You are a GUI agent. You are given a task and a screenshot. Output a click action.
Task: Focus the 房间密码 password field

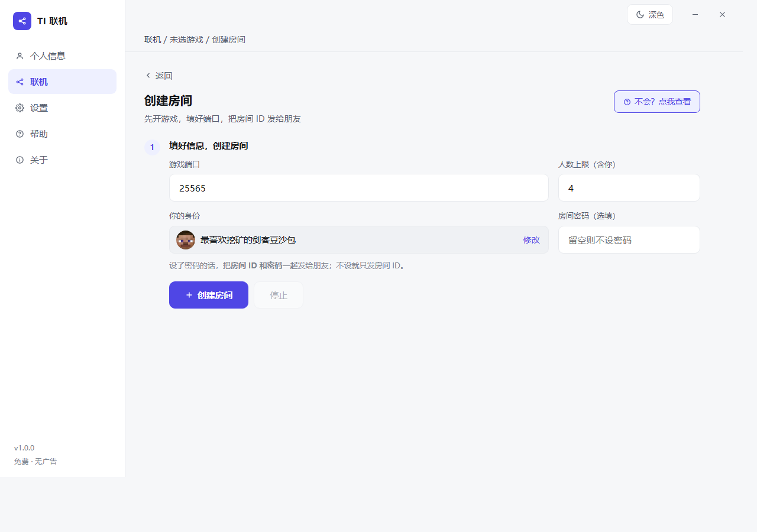pos(629,240)
